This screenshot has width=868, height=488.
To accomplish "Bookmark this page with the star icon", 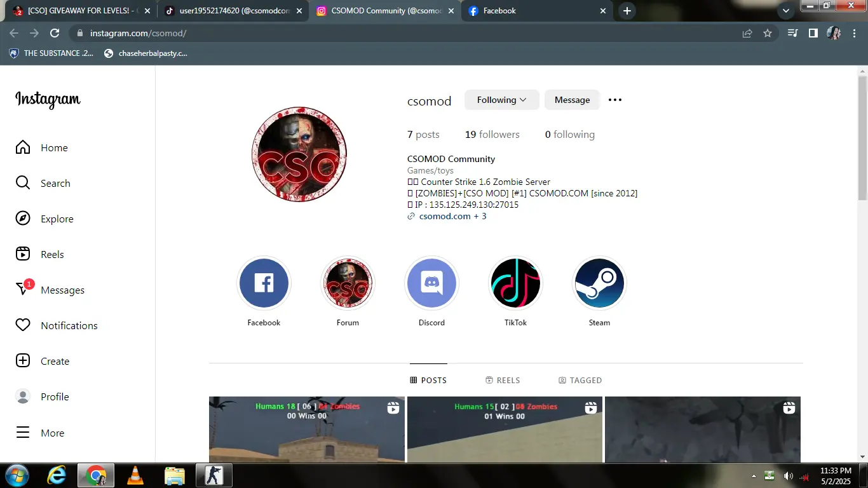I will [768, 33].
